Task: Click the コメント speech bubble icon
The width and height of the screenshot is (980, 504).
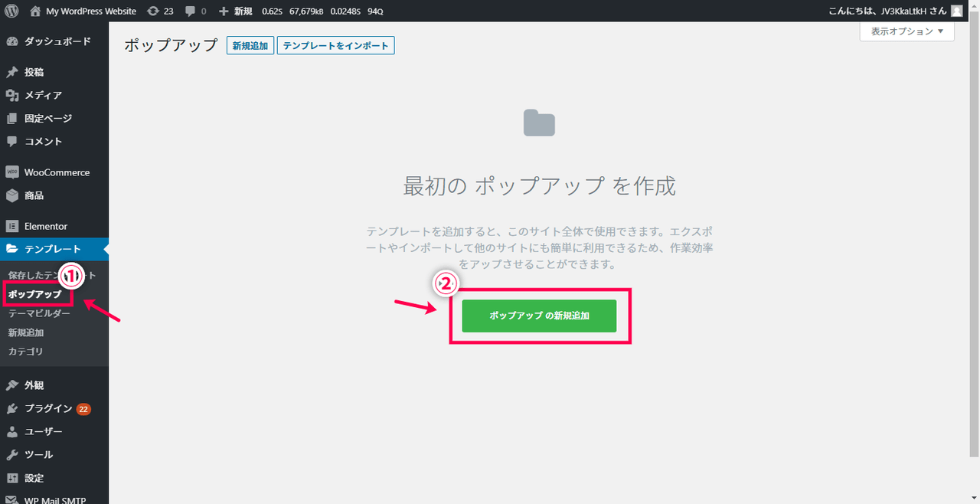Action: pos(11,141)
